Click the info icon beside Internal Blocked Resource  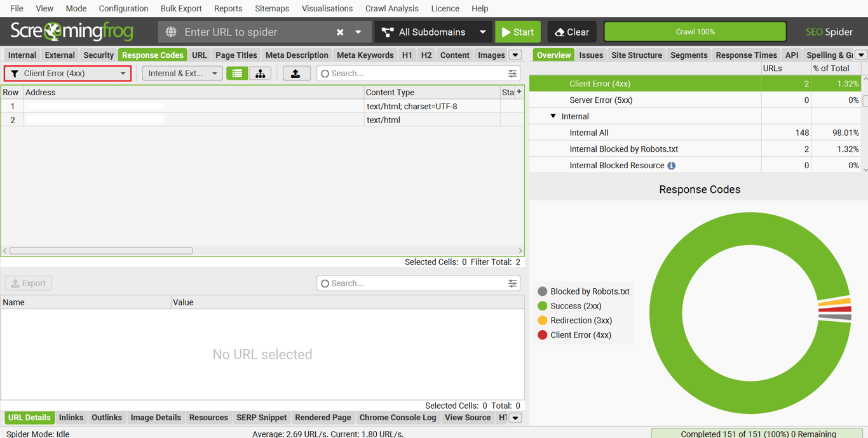click(672, 165)
